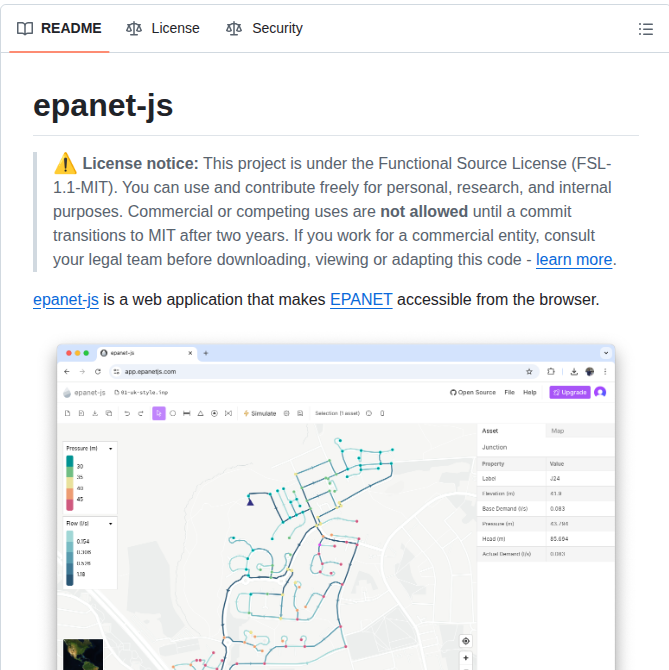Open the Help menu in the app
The image size is (669, 670).
(530, 392)
